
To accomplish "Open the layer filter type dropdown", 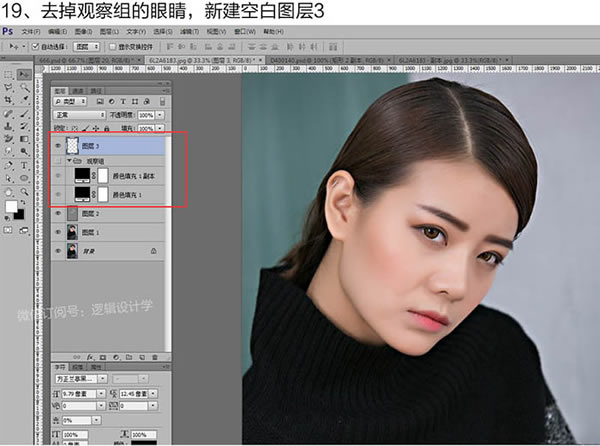I will [x=70, y=101].
